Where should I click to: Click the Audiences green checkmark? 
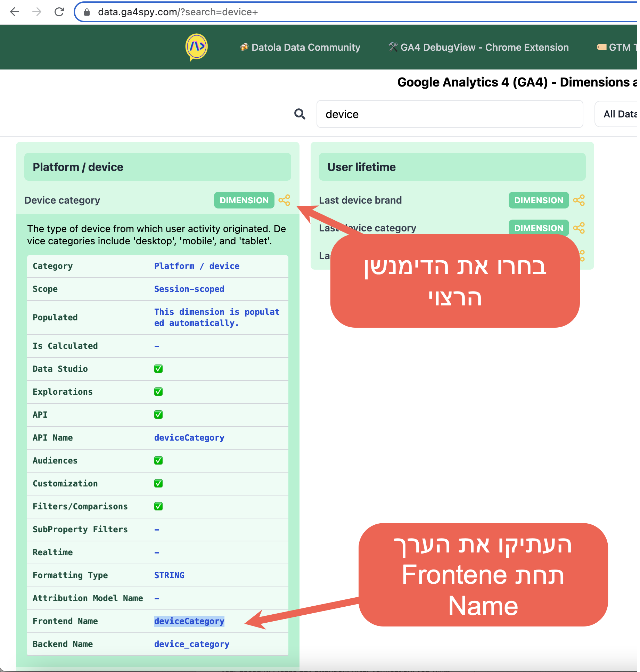[x=158, y=460]
